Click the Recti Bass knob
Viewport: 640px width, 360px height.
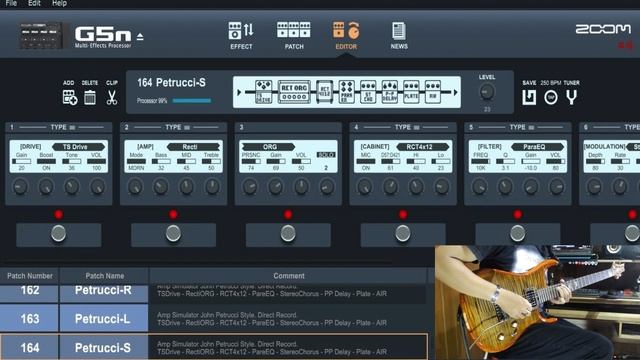[x=161, y=187]
